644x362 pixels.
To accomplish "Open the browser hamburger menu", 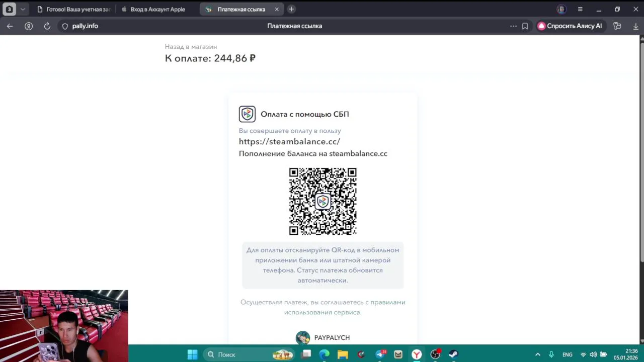I will click(580, 9).
